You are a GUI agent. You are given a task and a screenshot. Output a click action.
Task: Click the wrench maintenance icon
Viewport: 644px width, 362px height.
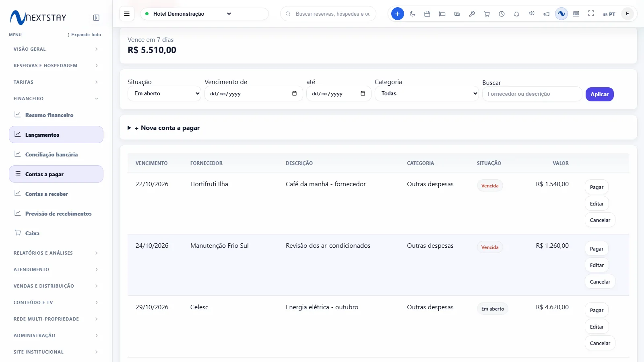point(472,14)
